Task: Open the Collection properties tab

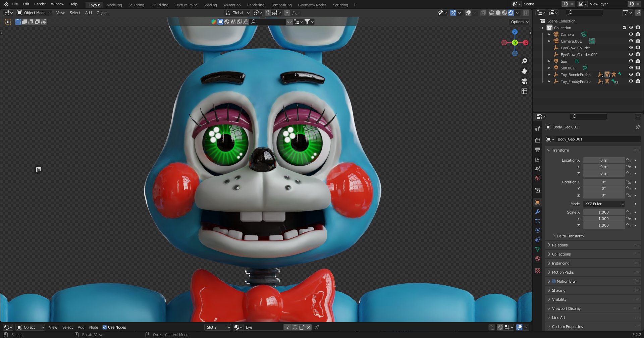Action: click(538, 190)
